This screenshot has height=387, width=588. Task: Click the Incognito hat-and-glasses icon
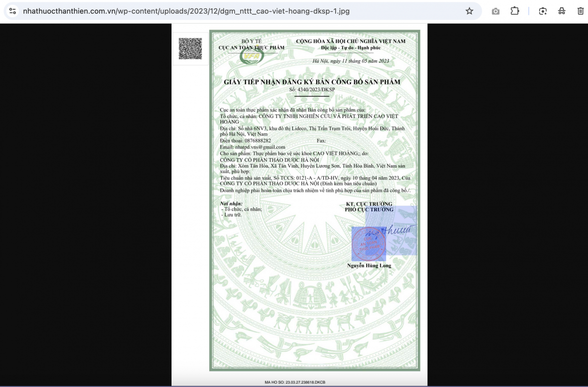(562, 11)
